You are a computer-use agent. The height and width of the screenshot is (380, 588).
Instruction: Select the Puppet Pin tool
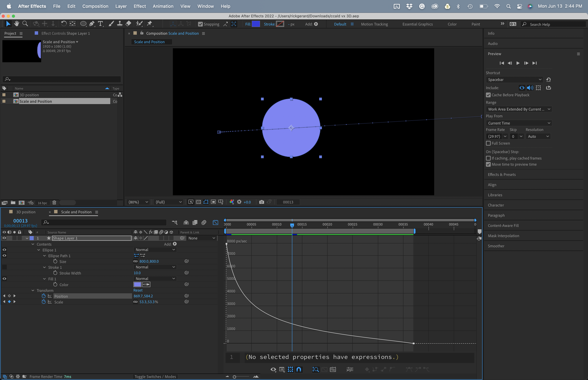pos(150,23)
